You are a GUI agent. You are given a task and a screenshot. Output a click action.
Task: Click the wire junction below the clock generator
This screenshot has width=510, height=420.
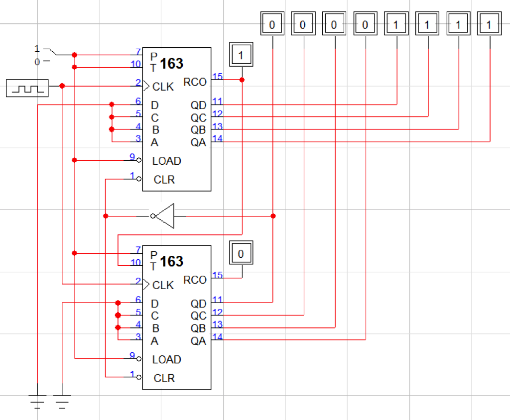click(61, 86)
